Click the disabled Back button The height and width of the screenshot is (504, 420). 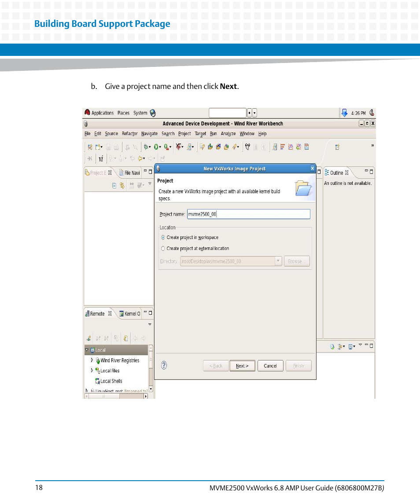coord(216,366)
